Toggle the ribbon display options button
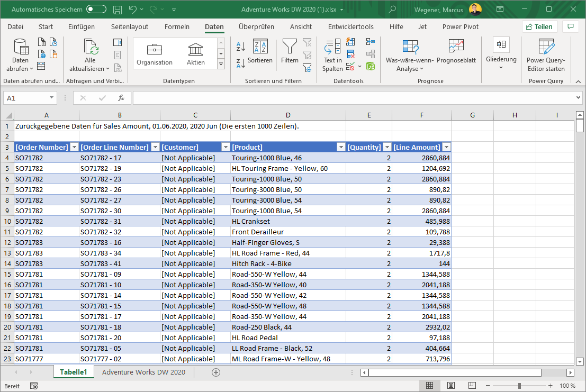Screen dimensions: 586x392 coord(500,10)
